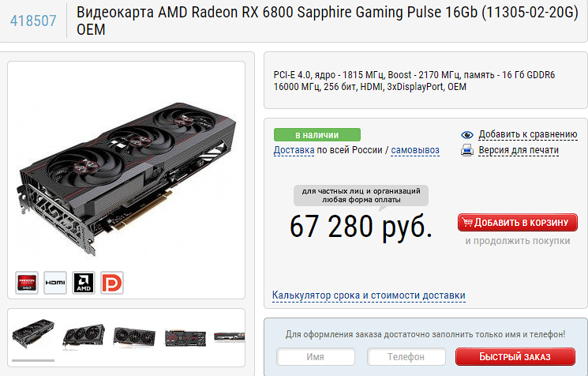Image resolution: width=588 pixels, height=376 pixels.
Task: Click the printer icon
Action: [467, 150]
